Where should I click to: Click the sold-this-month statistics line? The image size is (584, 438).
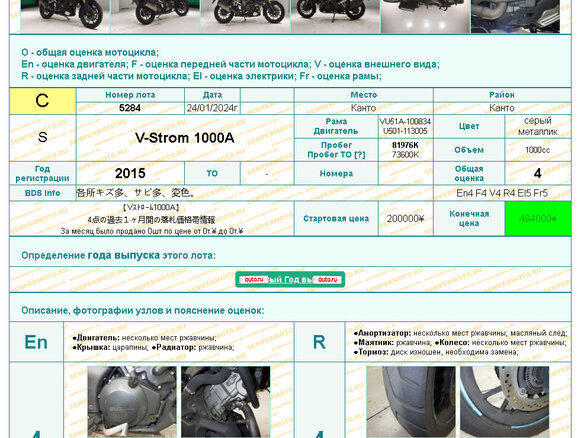[x=152, y=231]
